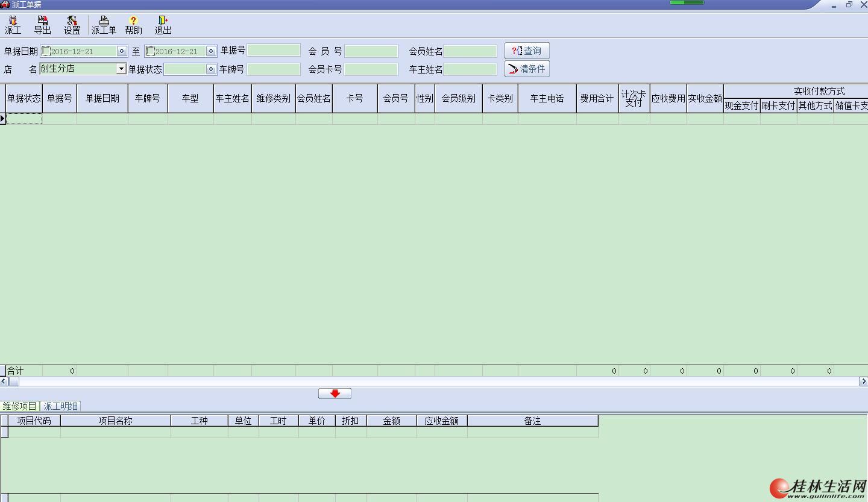Expand the 单据状态 dropdown

(211, 69)
